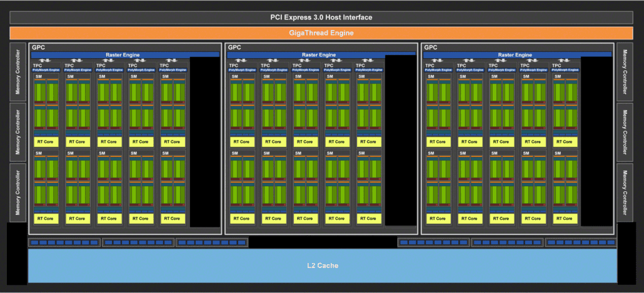Image resolution: width=644 pixels, height=293 pixels.
Task: Select the first TPC label in leftmost GPC
Action: pyautogui.click(x=38, y=65)
